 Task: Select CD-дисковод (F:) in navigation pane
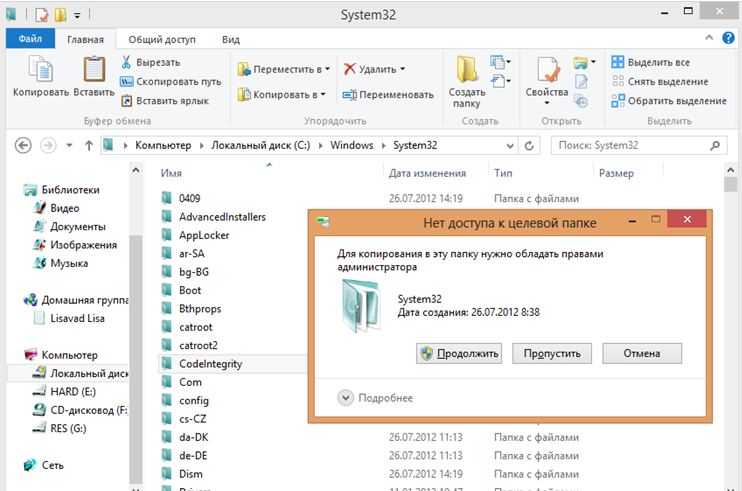click(x=80, y=410)
